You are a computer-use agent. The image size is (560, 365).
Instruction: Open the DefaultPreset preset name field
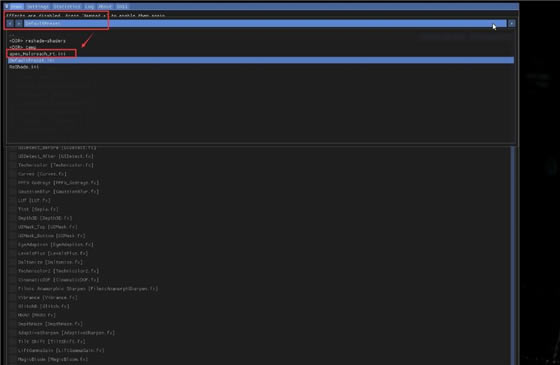coord(265,23)
